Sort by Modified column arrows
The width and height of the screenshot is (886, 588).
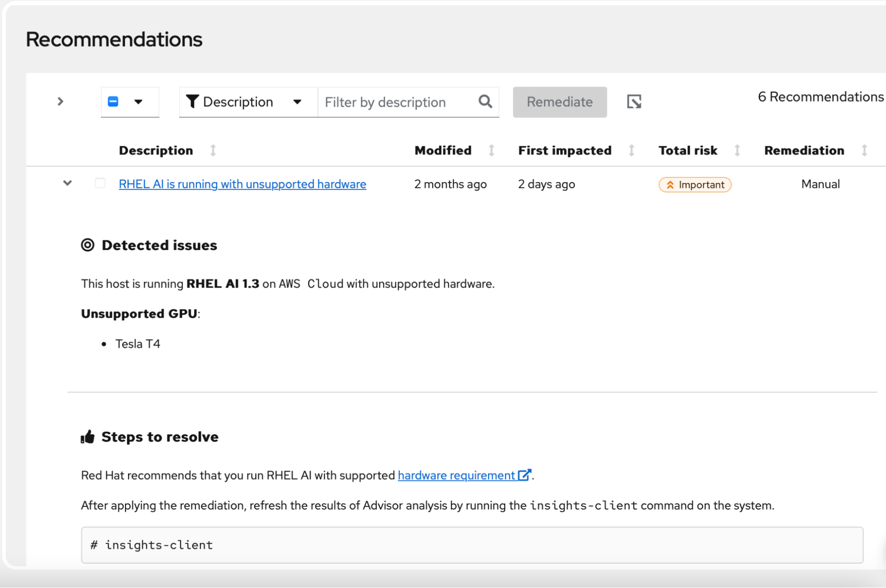tap(492, 151)
